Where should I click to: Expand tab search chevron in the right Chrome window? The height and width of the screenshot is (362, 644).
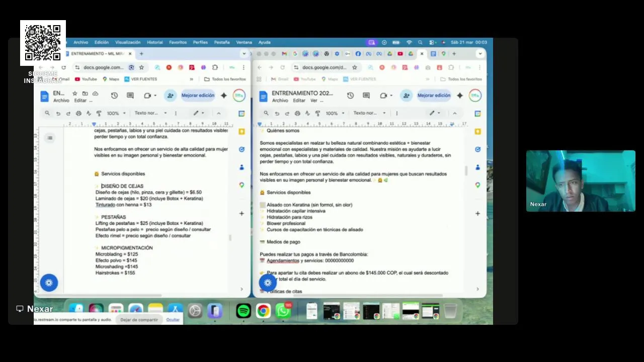[x=480, y=54]
